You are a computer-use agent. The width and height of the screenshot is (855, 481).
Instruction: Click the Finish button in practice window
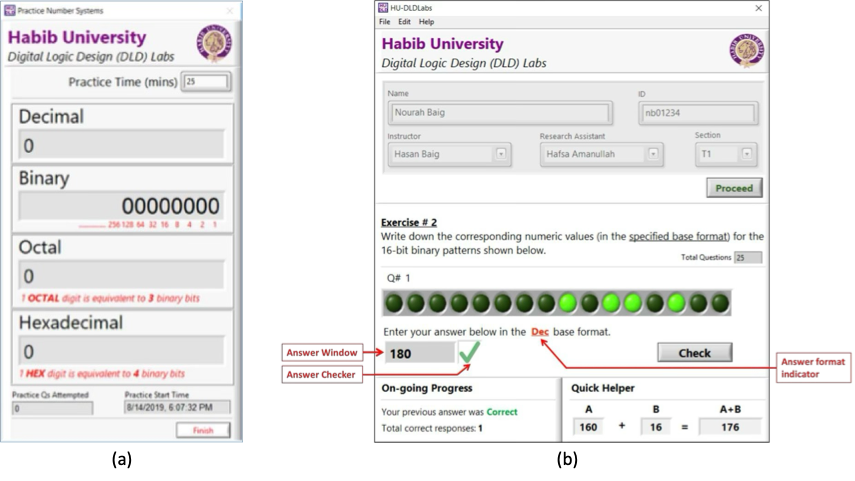pyautogui.click(x=203, y=430)
